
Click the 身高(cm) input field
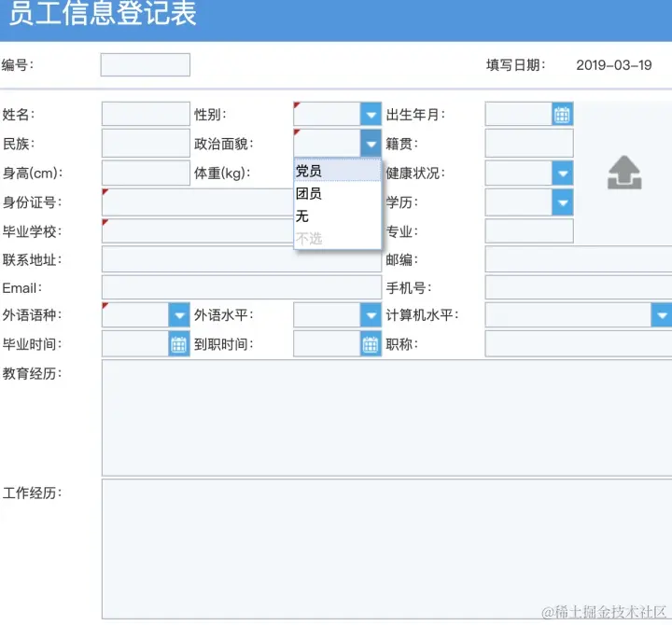[x=146, y=174]
